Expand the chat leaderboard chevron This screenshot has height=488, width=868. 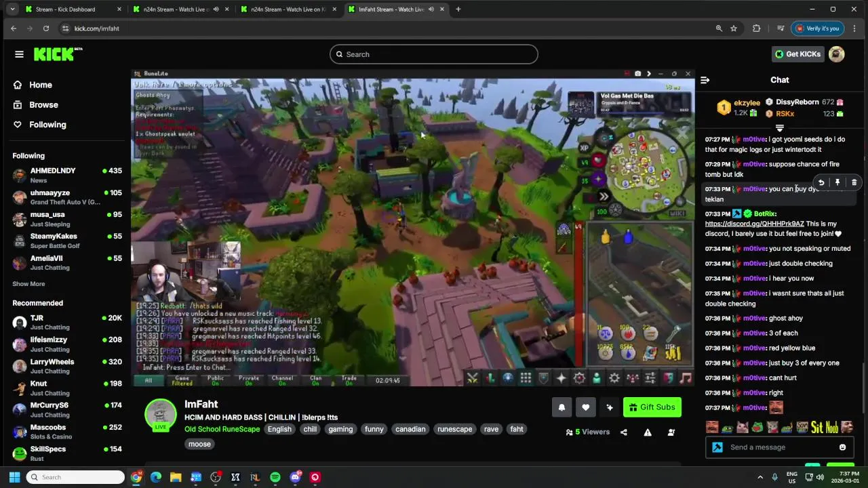pos(780,128)
